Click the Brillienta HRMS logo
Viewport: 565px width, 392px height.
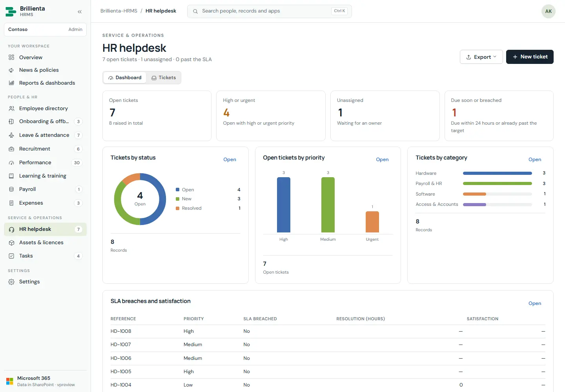click(11, 11)
